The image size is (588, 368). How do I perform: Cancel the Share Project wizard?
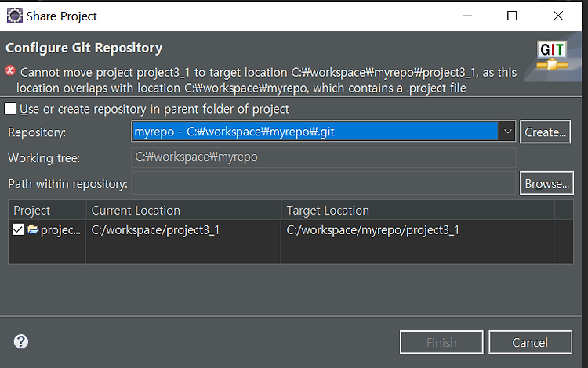coord(530,342)
